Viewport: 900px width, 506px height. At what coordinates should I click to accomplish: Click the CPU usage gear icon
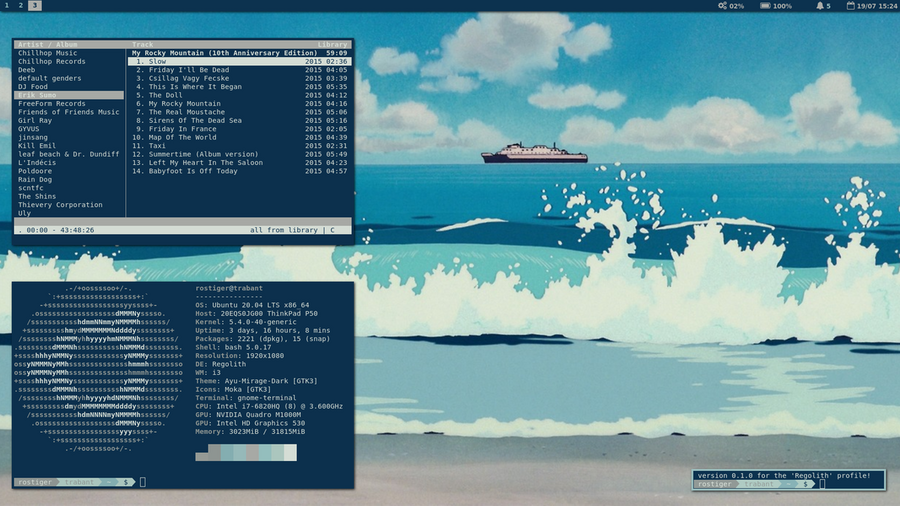tap(722, 6)
